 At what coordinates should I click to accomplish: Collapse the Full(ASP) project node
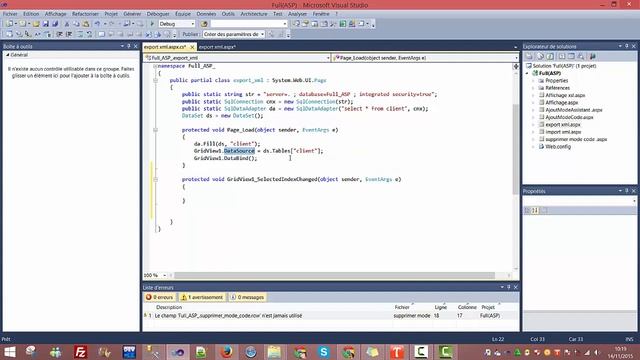[527, 73]
